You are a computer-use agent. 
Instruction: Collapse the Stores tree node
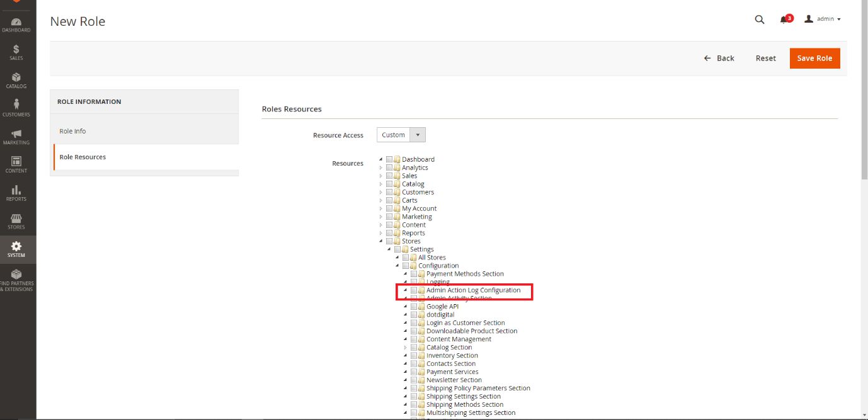381,241
